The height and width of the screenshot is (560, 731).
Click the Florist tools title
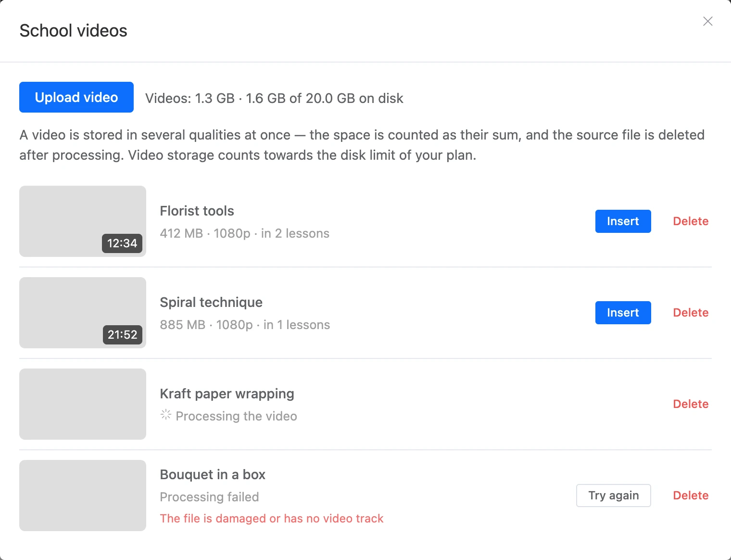197,211
